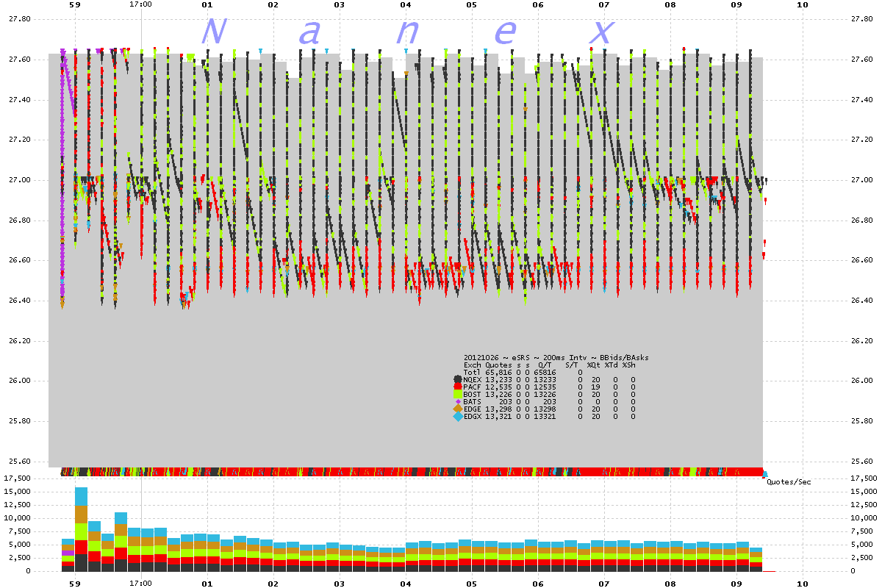Image resolution: width=882 pixels, height=588 pixels.
Task: Click the 'EDGX' exchange label
Action: [473, 416]
